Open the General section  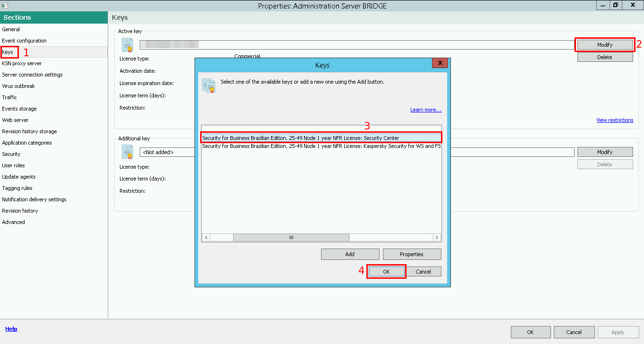click(x=11, y=29)
